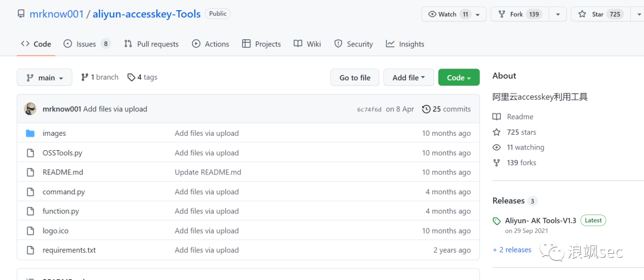Open the mrknow001 owner profile link
Image resolution: width=644 pixels, height=280 pixels.
point(56,14)
